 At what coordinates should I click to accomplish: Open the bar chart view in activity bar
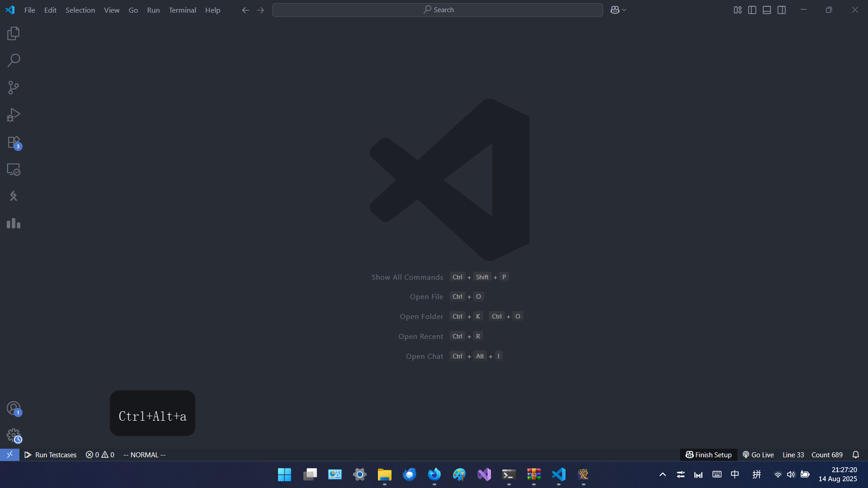tap(14, 223)
